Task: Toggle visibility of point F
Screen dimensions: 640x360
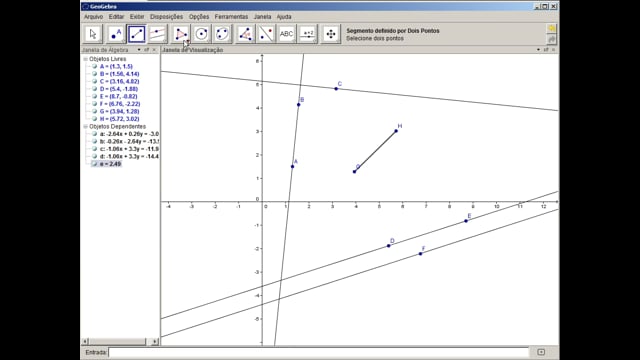Action: tap(94, 104)
